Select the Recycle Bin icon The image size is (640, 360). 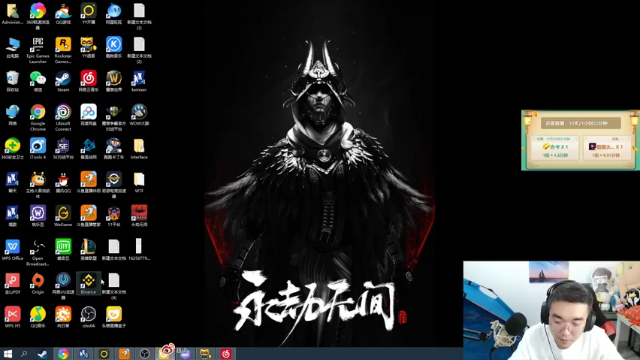pyautogui.click(x=12, y=81)
